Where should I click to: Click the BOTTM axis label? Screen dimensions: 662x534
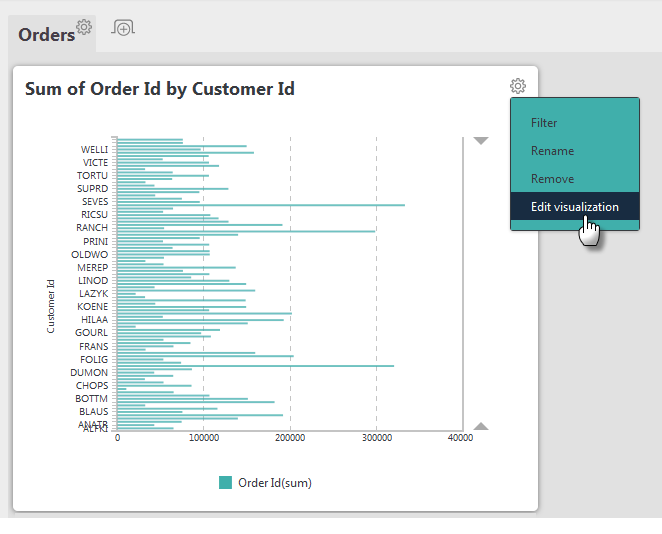pos(92,398)
